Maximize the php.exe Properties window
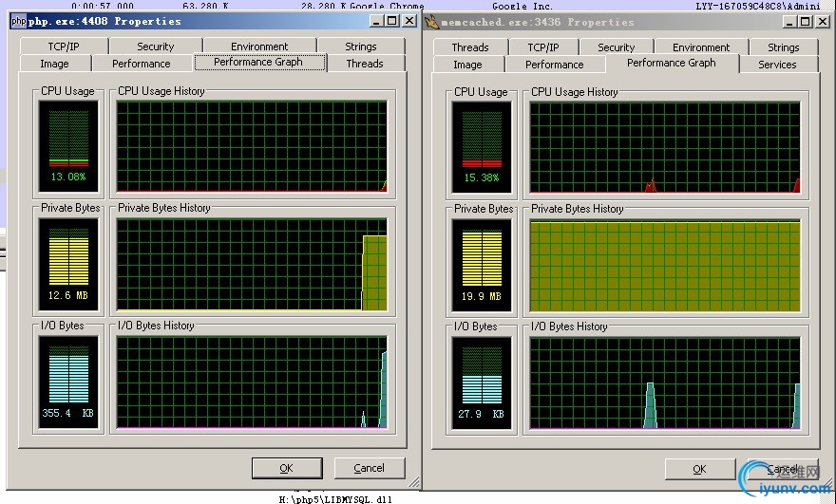Viewport: 836px width, 504px height. [x=393, y=21]
